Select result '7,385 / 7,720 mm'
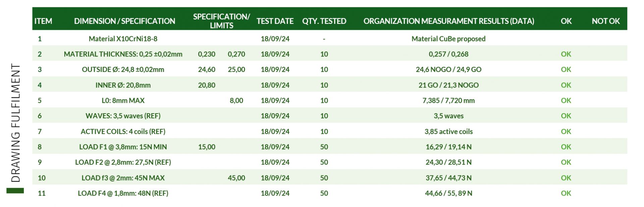644x207 pixels. coord(448,100)
